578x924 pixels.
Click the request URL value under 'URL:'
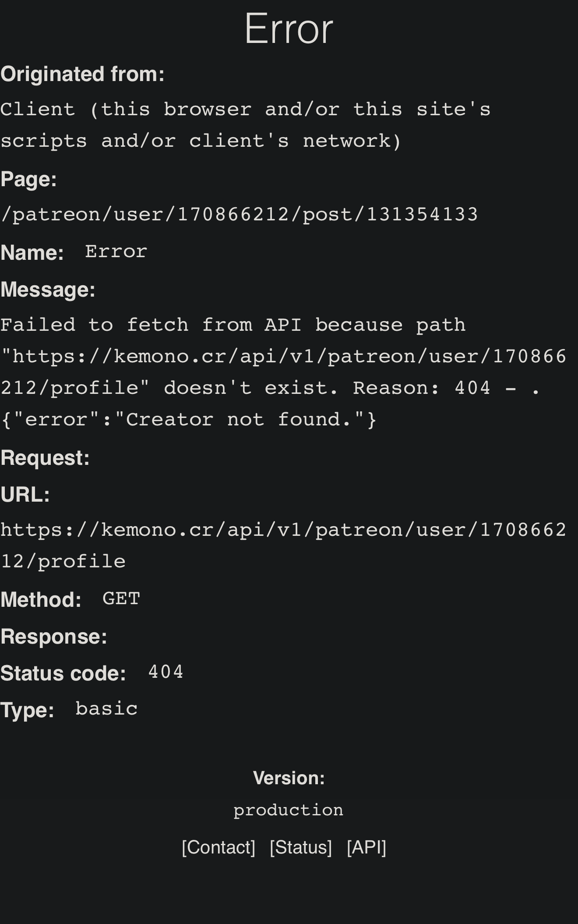(x=283, y=530)
